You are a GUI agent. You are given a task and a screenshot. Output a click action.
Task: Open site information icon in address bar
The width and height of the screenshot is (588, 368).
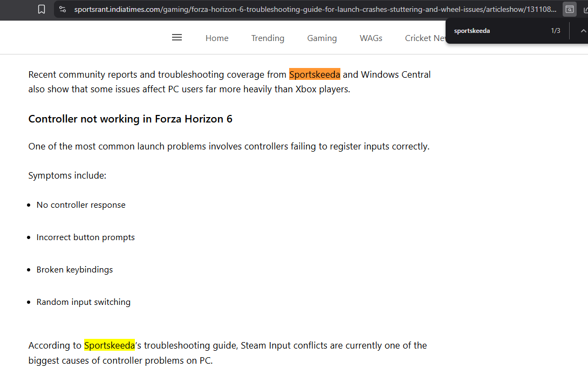tap(63, 9)
